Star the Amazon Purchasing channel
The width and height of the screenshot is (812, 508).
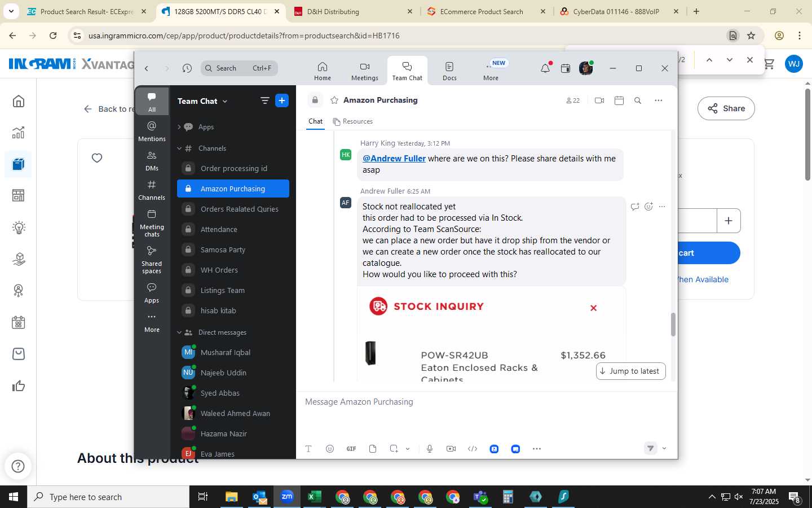click(334, 100)
